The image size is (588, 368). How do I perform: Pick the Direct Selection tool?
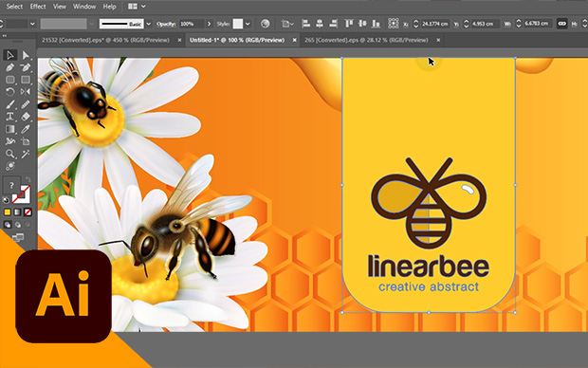26,55
